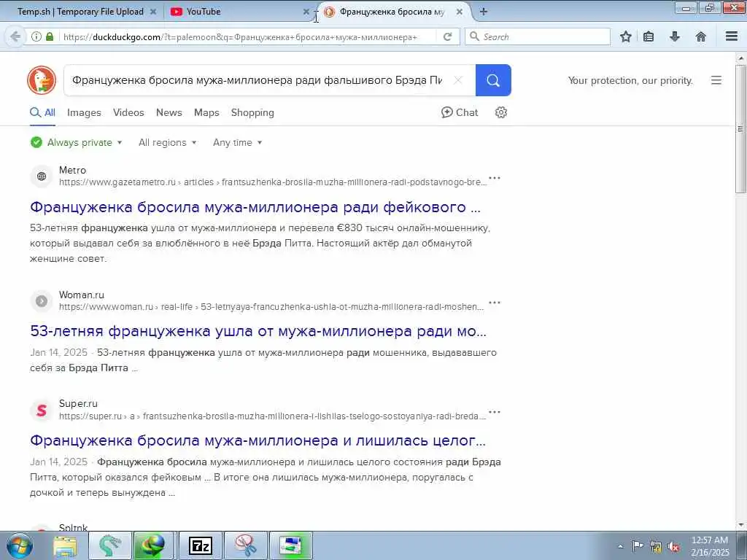Image resolution: width=747 pixels, height=560 pixels.
Task: Click the DuckDuckGo logo
Action: 42,80
